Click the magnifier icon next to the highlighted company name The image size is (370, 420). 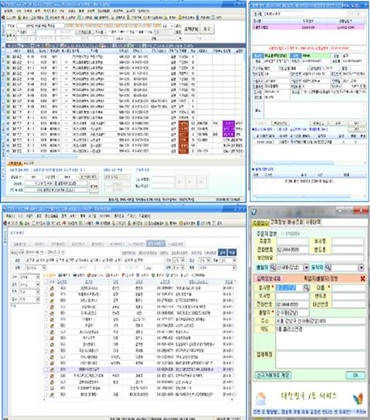pyautogui.click(x=306, y=288)
